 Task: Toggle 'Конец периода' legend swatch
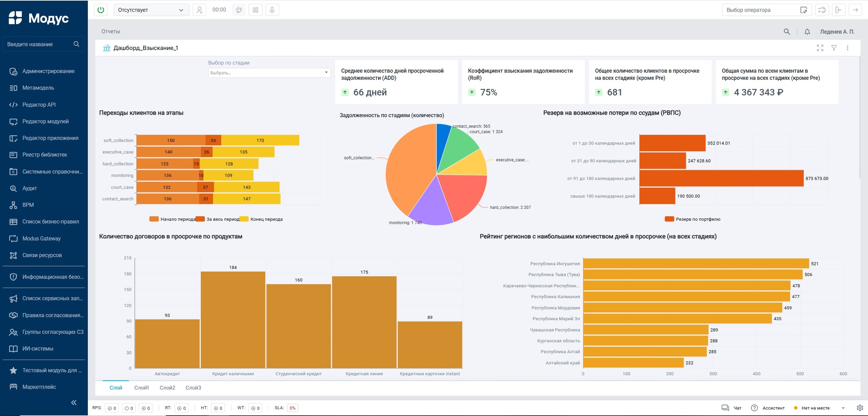tap(244, 219)
